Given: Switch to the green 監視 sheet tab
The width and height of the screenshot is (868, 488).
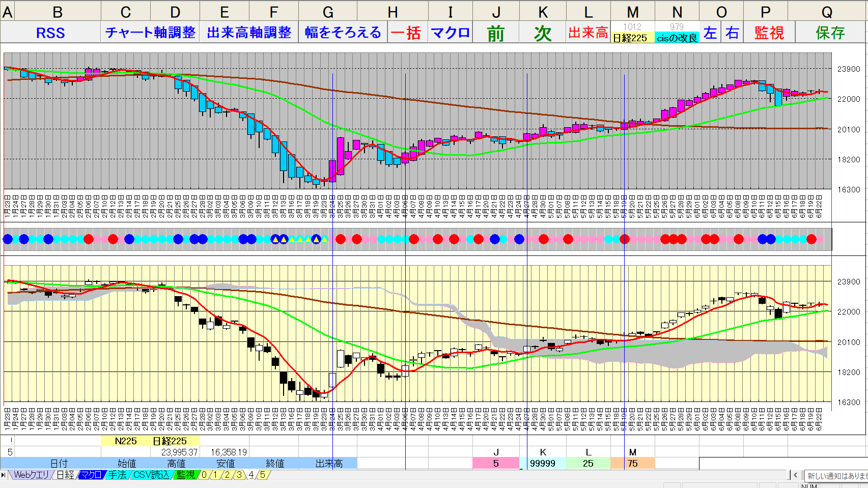Looking at the screenshot, I should 185,475.
